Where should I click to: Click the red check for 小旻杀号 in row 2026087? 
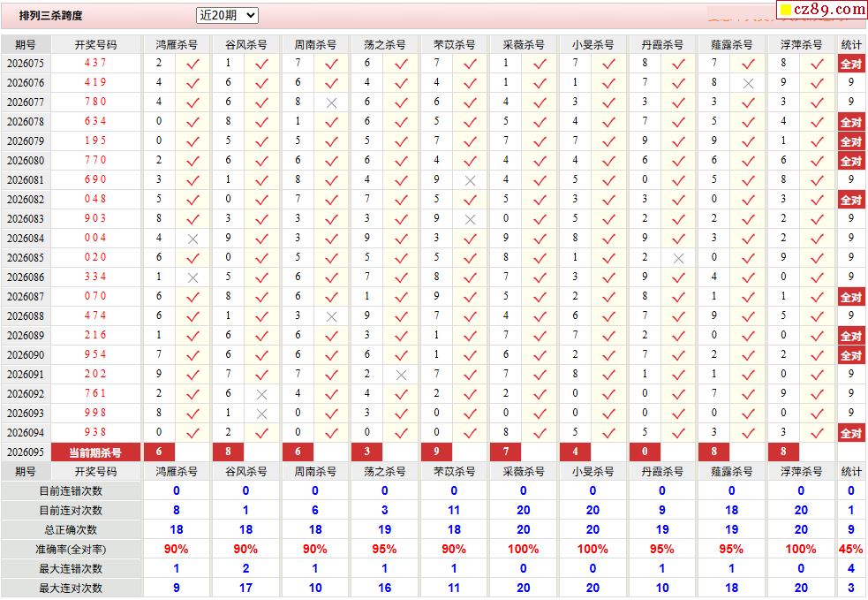[609, 298]
